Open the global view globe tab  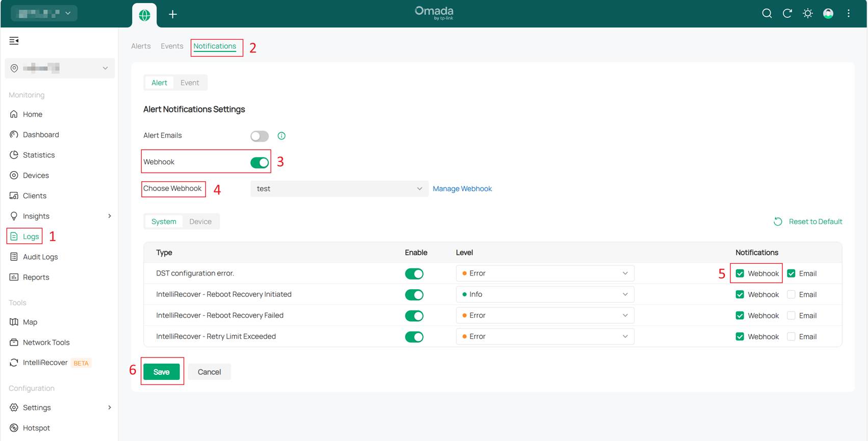(x=145, y=15)
